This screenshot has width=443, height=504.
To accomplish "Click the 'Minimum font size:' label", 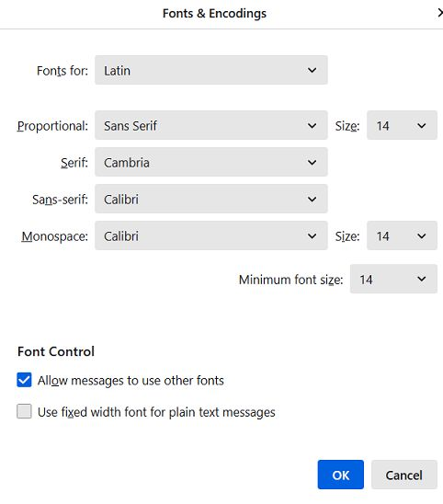I will pyautogui.click(x=291, y=280).
